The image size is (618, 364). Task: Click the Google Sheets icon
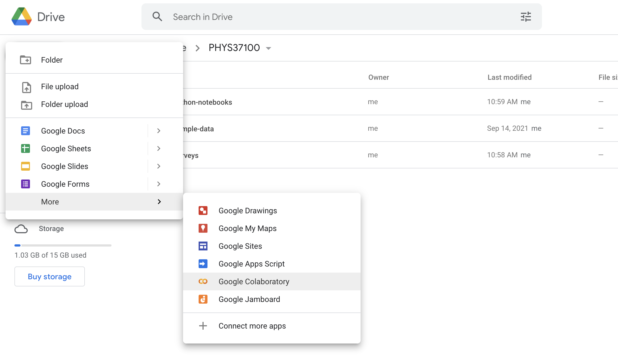(26, 148)
